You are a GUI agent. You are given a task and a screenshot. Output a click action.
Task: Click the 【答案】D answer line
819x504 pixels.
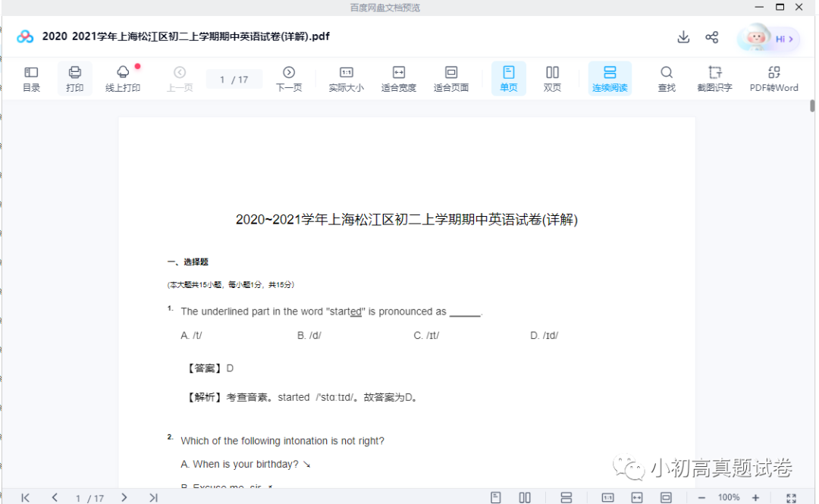[x=209, y=368]
